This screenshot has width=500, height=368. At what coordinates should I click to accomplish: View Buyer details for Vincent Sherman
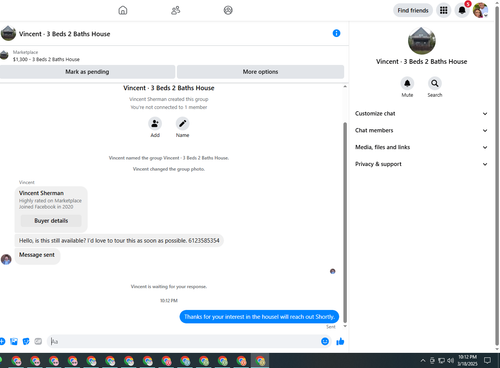coord(51,221)
